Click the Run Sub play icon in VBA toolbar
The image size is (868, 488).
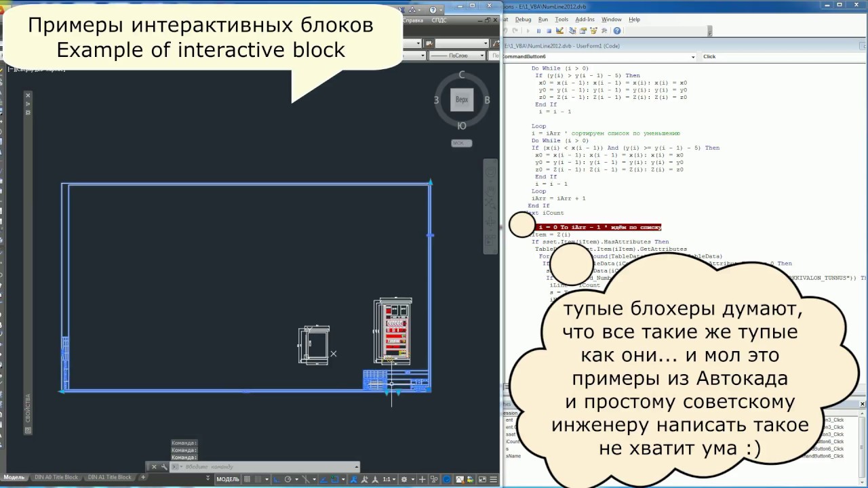point(528,30)
